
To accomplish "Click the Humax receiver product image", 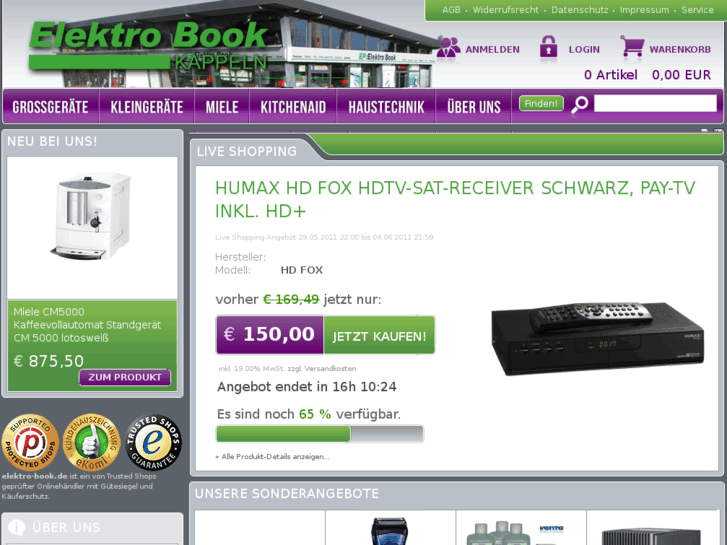I will (598, 338).
